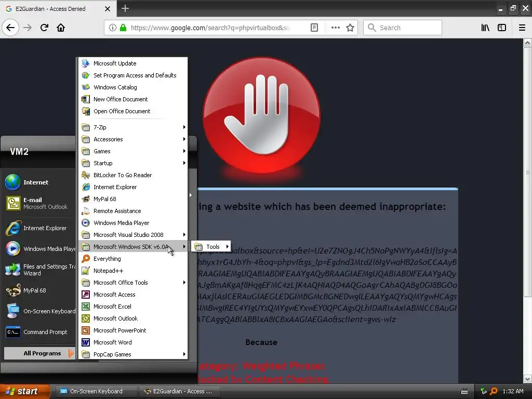Screen dimensions: 532x399
Task: Toggle reader view icon in address bar
Action: tap(314, 28)
